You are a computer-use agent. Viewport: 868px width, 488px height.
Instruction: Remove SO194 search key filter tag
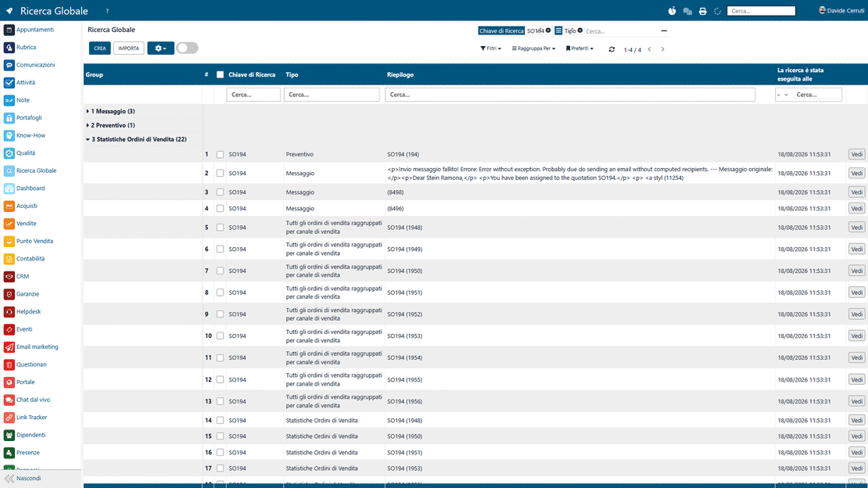point(549,30)
